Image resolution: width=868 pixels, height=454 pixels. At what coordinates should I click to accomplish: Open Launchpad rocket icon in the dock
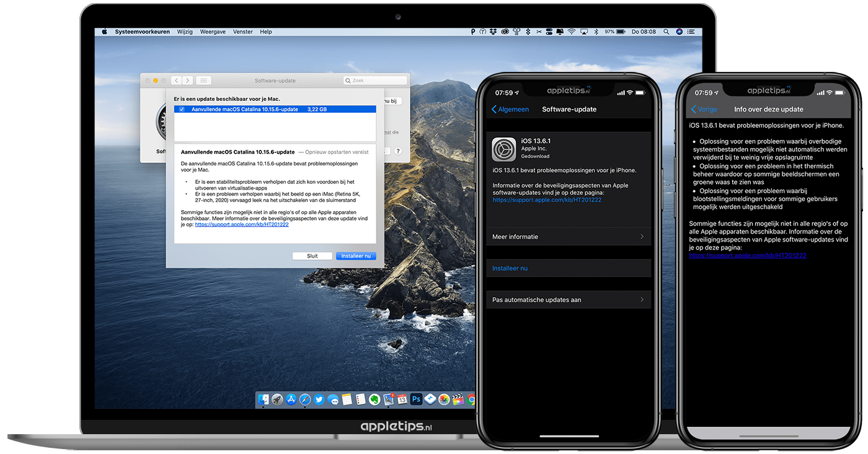(277, 399)
